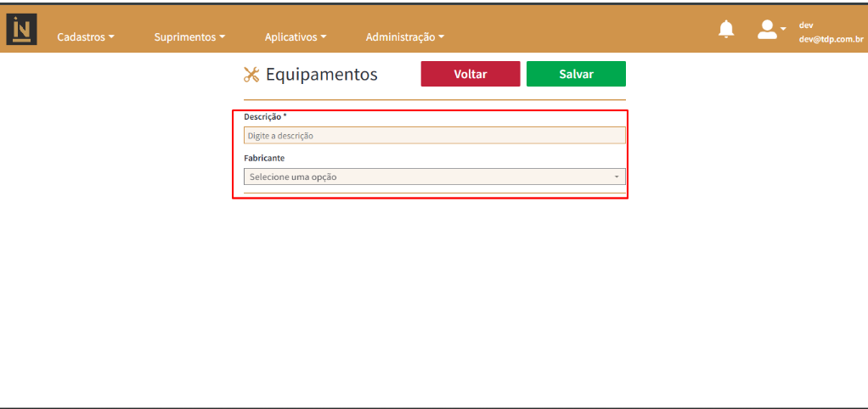Click the Equipamentos wrench-screwdriver icon
868x409 pixels.
point(251,74)
